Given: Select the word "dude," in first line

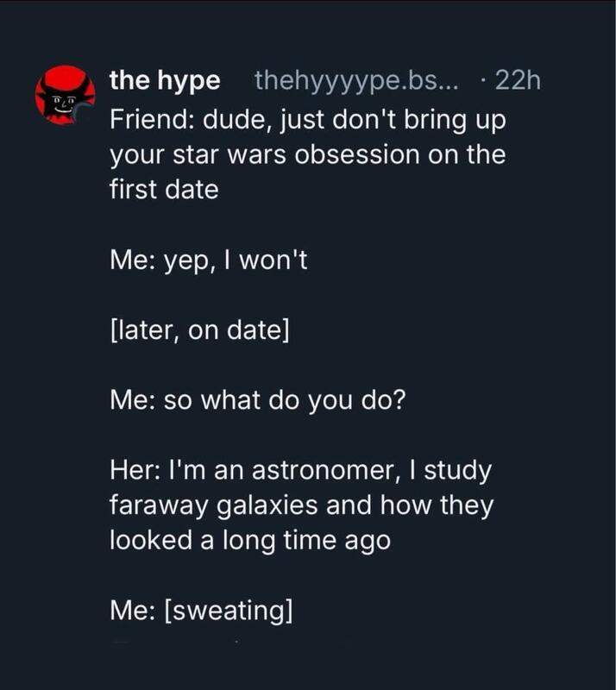Looking at the screenshot, I should [x=236, y=120].
